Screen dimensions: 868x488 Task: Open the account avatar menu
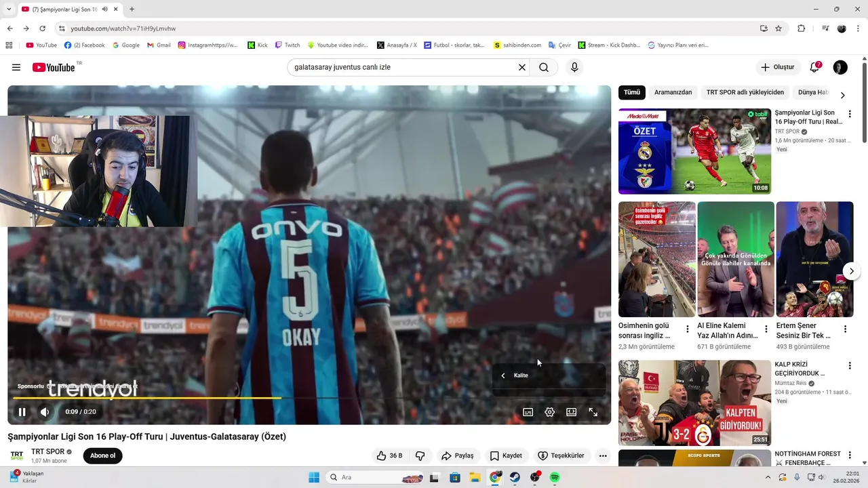pos(840,67)
